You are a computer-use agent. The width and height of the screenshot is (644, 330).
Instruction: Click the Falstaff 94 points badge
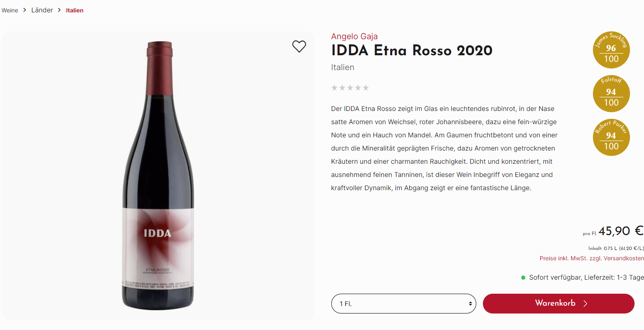point(611,94)
